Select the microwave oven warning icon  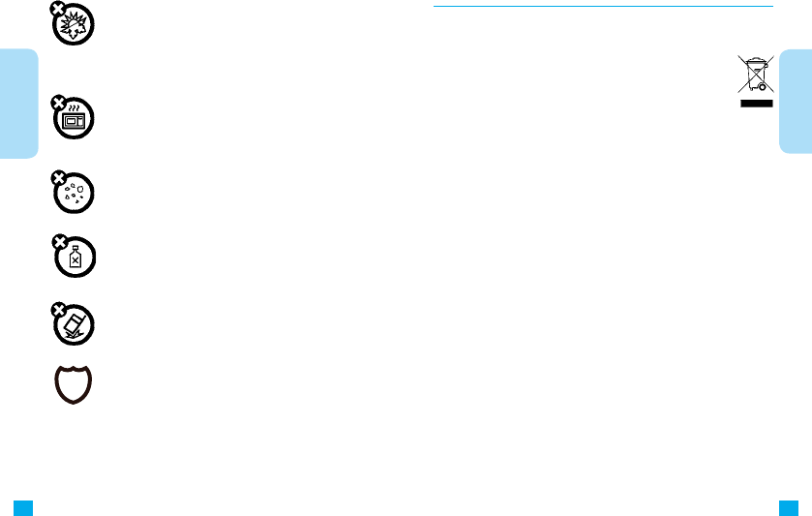[x=73, y=117]
